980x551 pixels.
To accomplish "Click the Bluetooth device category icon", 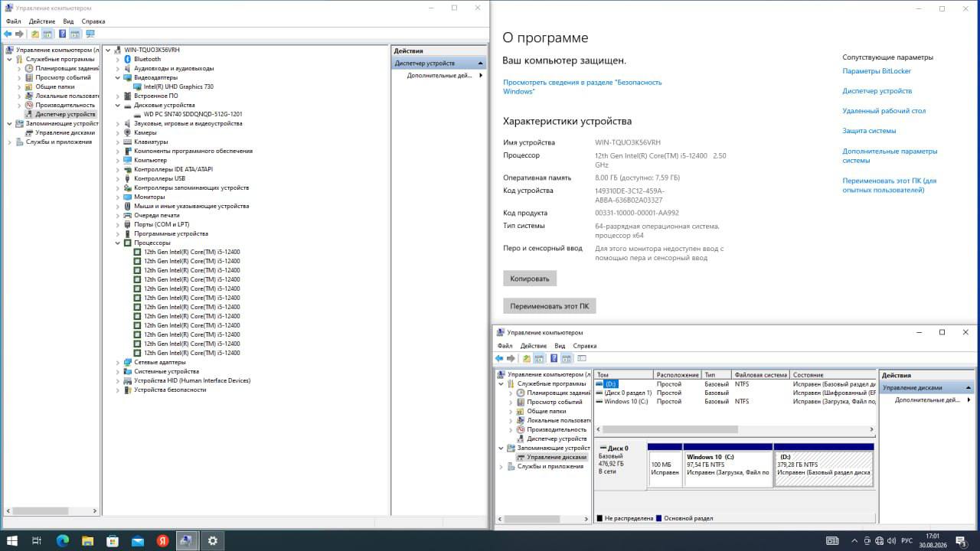I will pyautogui.click(x=128, y=59).
